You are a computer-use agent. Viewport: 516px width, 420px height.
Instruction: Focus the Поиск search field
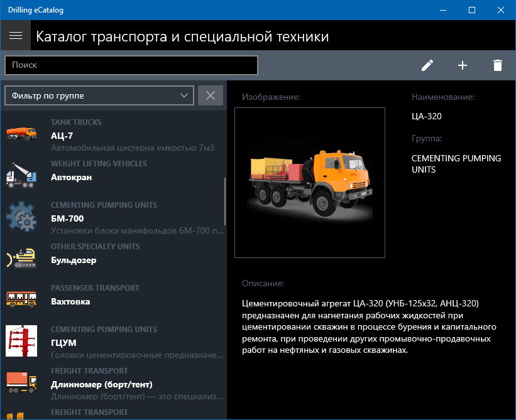click(x=131, y=65)
